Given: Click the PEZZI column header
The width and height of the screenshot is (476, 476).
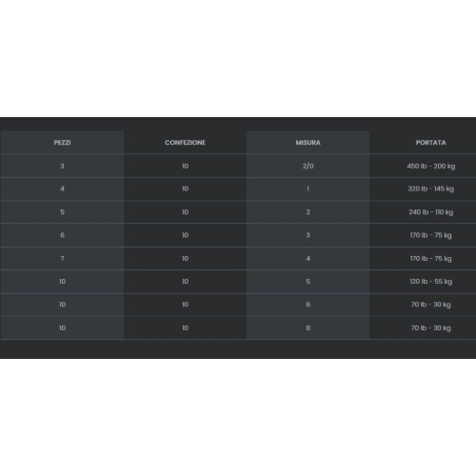Looking at the screenshot, I should [62, 143].
